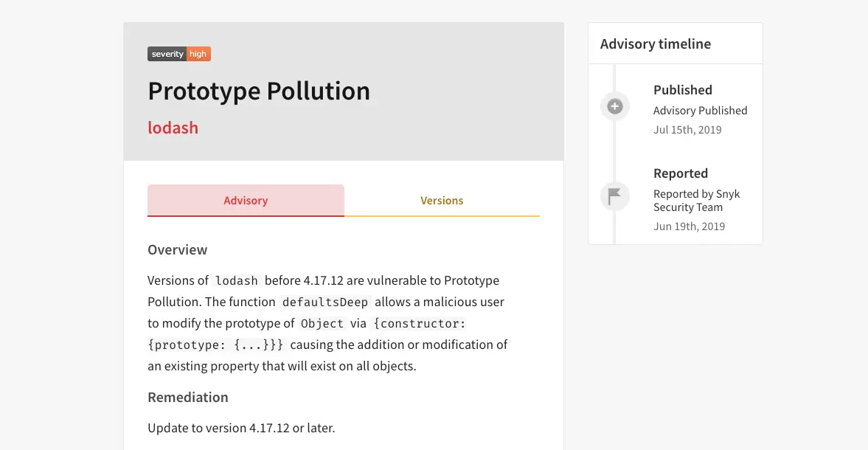The width and height of the screenshot is (868, 450).
Task: Click the Advisory timeline heading
Action: 656,44
